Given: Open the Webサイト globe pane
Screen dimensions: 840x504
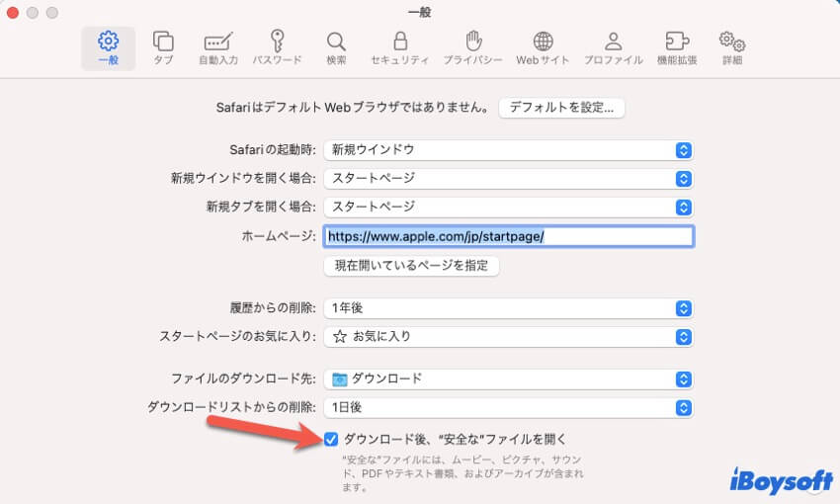Looking at the screenshot, I should pos(543,48).
